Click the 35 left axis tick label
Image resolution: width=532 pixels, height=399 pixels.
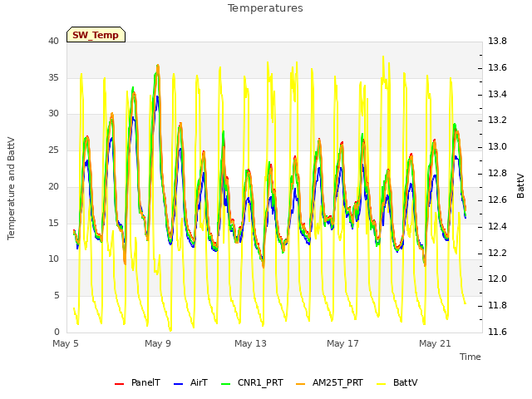coord(53,77)
